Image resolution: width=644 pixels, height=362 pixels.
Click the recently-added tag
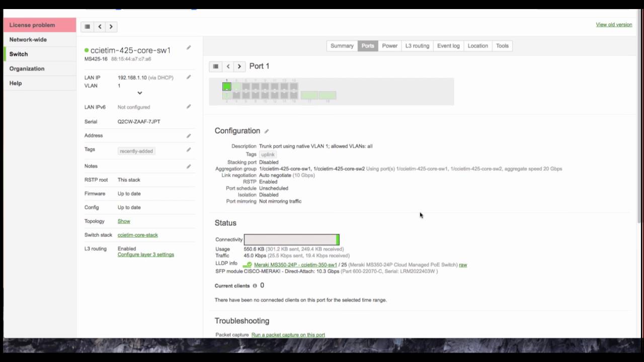click(136, 151)
